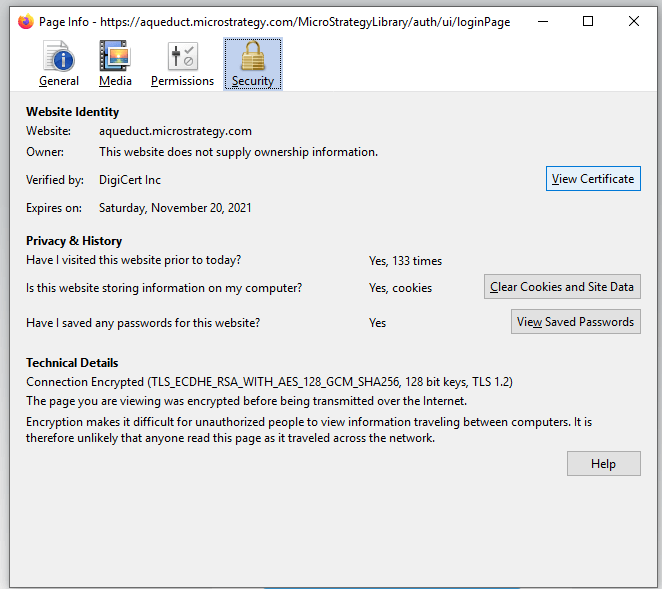The width and height of the screenshot is (664, 600).
Task: Minimize the Page Info window
Action: coord(542,21)
